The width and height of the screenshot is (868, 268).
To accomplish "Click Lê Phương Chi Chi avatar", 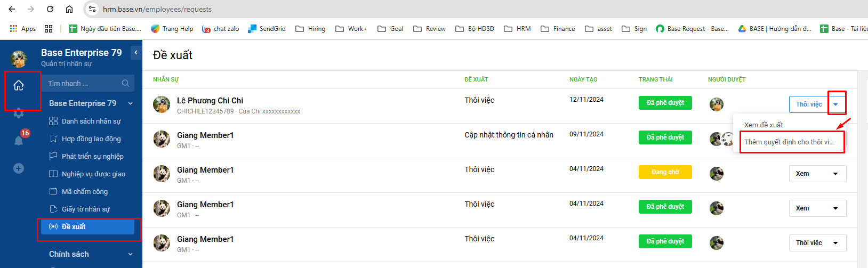I will (x=162, y=104).
